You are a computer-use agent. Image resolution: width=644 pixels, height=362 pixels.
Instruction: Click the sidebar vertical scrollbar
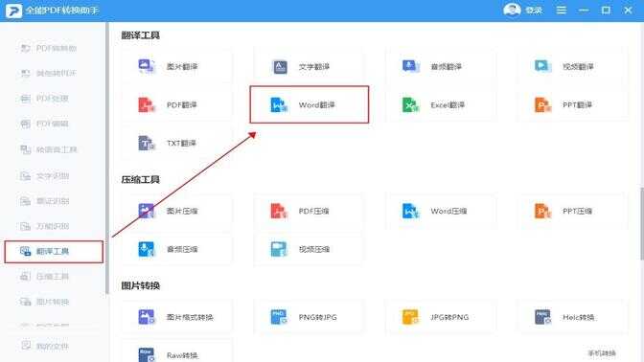[x=107, y=158]
